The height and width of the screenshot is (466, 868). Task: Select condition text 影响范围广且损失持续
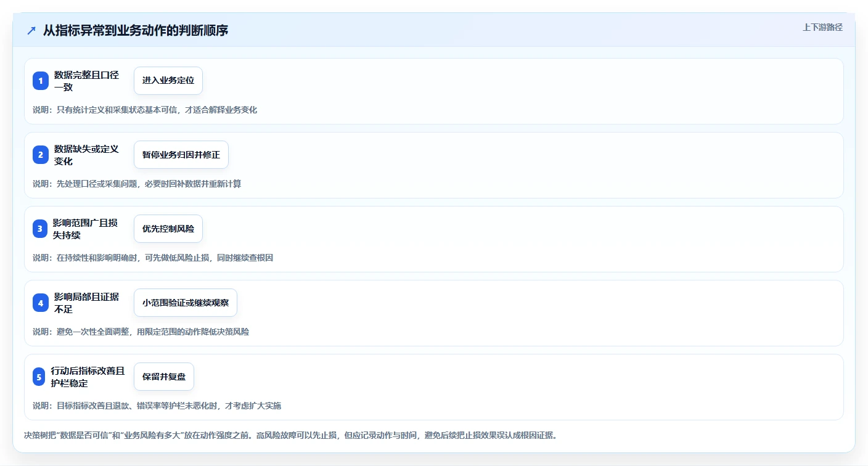(x=86, y=229)
